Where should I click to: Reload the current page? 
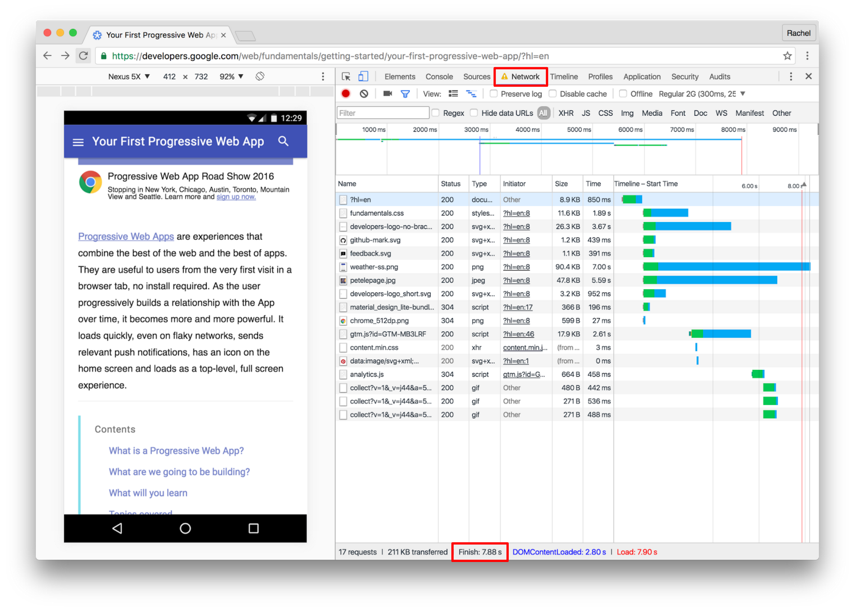click(x=83, y=56)
